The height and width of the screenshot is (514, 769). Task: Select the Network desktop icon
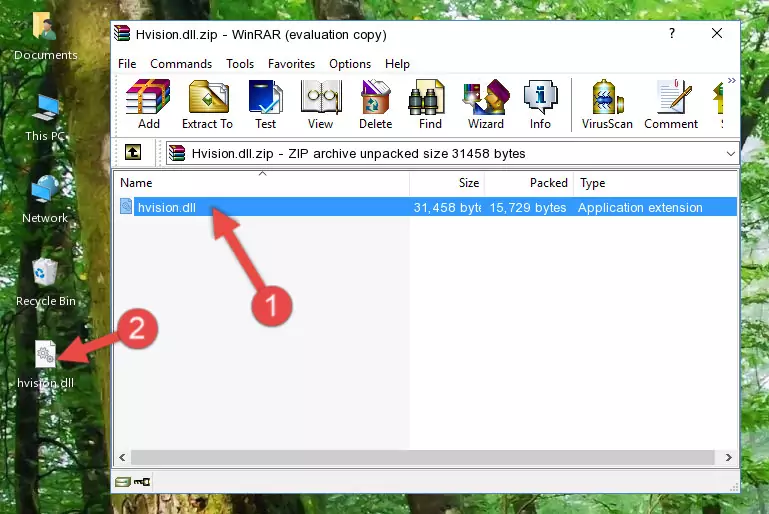45,199
